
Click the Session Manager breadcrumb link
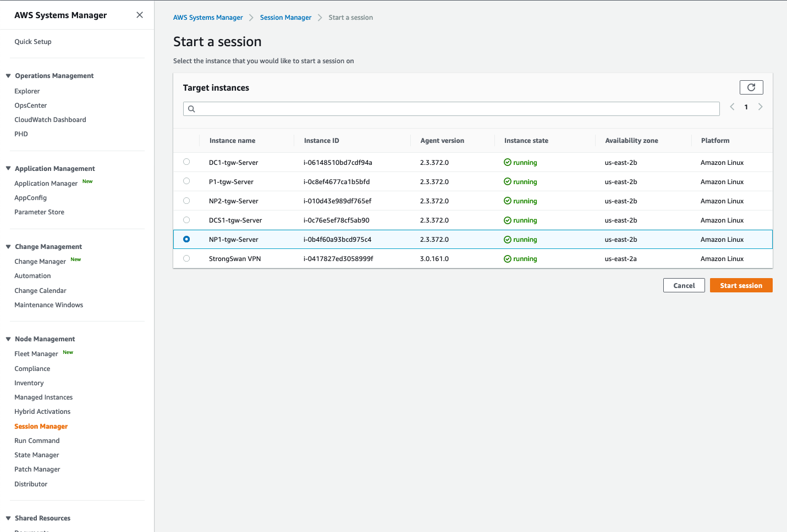285,18
